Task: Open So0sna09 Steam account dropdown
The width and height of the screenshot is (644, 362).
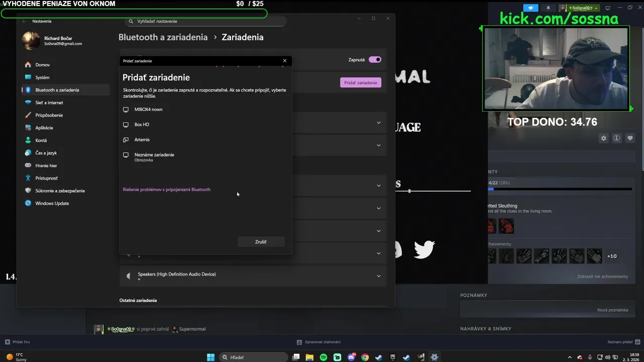Action: click(x=579, y=8)
